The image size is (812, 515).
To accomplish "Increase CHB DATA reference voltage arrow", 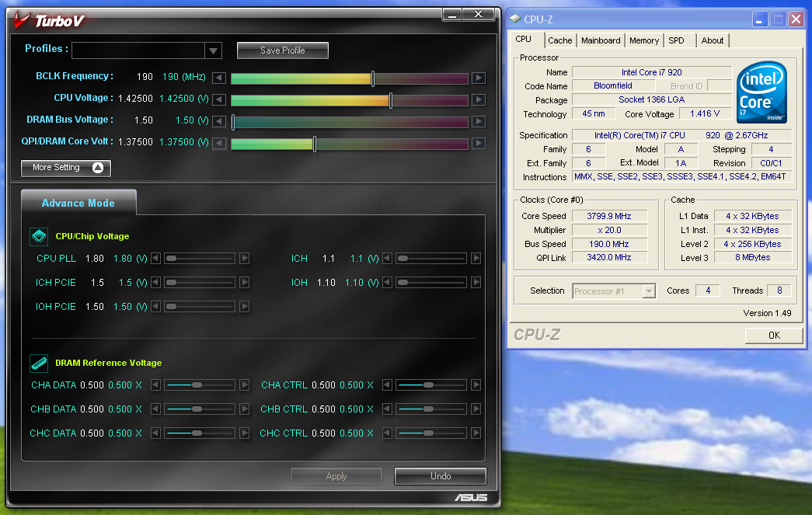I will pos(245,409).
